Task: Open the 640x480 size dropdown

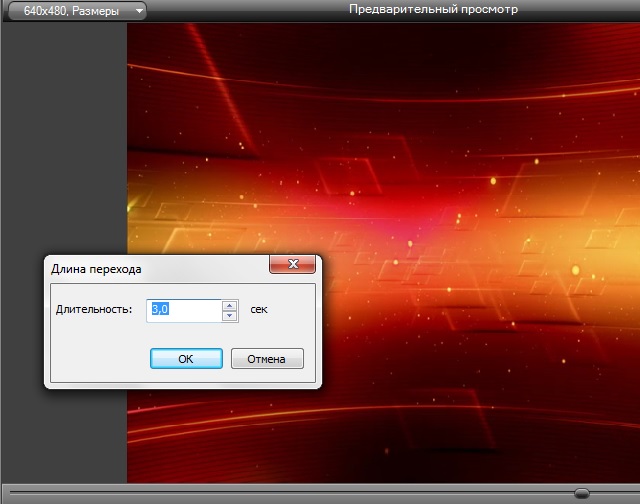Action: tap(77, 11)
